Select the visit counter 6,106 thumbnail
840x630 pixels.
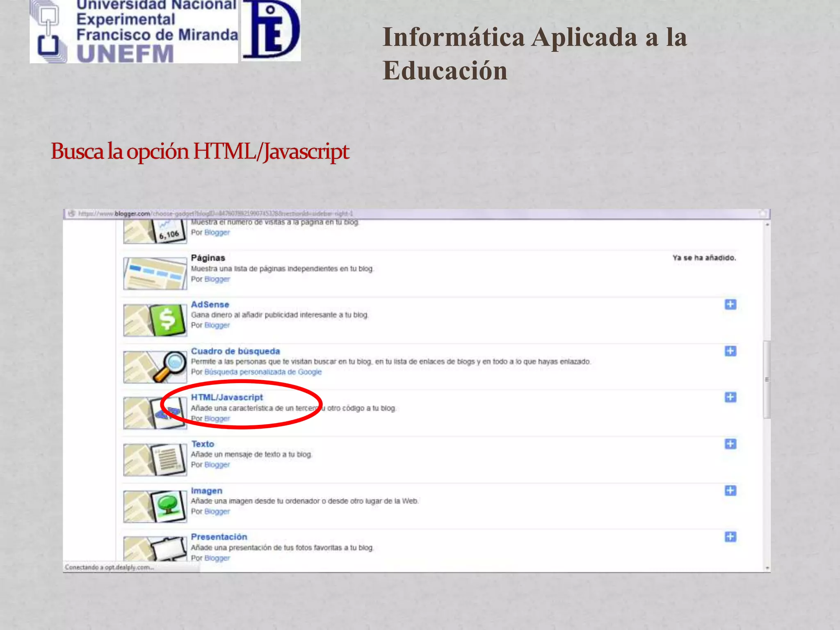155,232
